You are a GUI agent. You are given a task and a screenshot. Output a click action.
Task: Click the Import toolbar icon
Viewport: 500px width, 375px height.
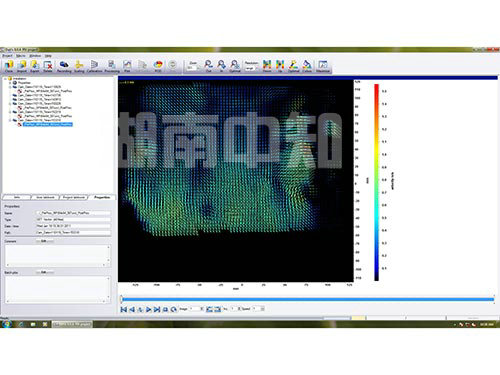22,66
